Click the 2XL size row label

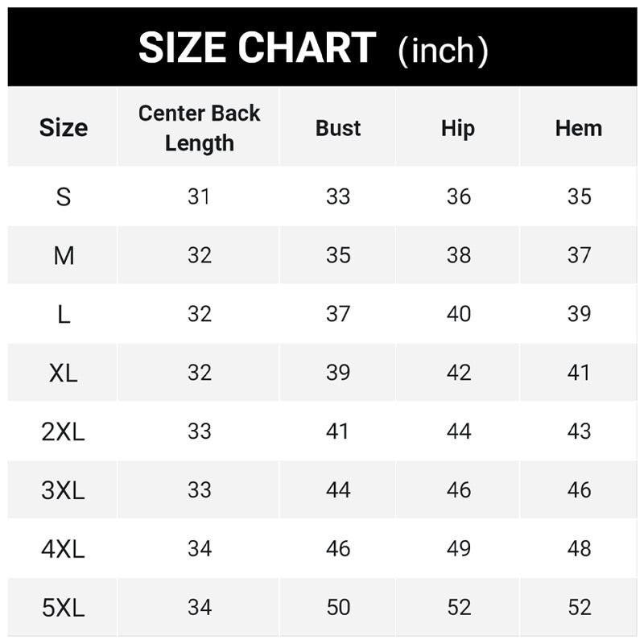point(64,431)
